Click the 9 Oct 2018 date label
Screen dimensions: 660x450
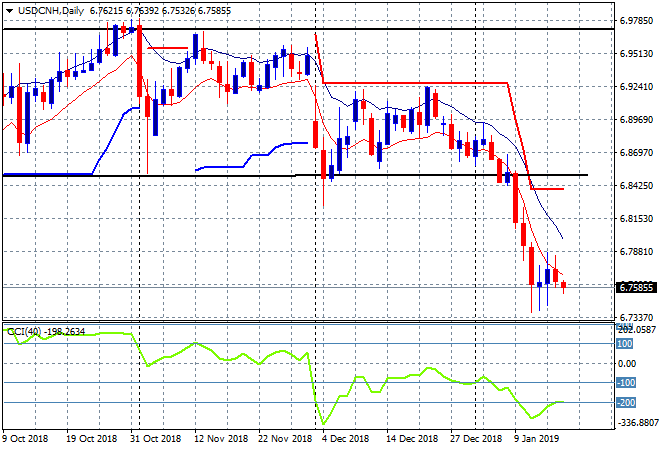coord(25,439)
